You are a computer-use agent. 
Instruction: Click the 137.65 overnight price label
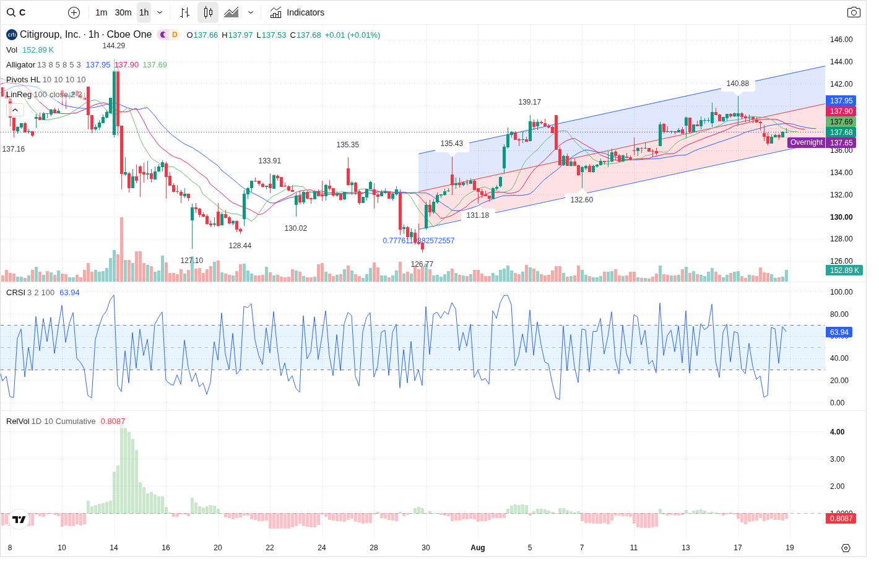point(841,143)
